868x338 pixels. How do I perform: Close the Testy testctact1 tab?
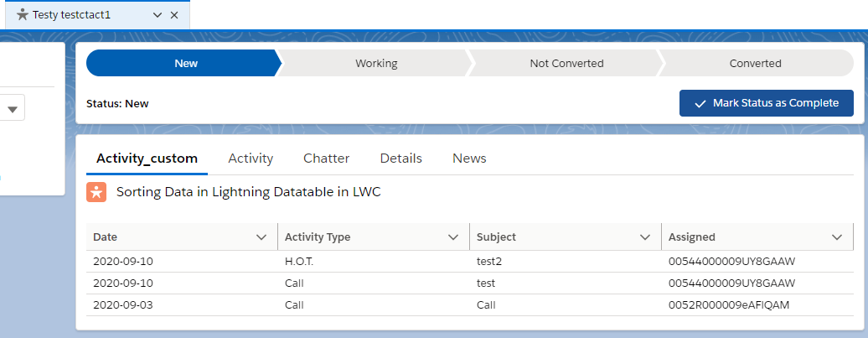click(174, 15)
